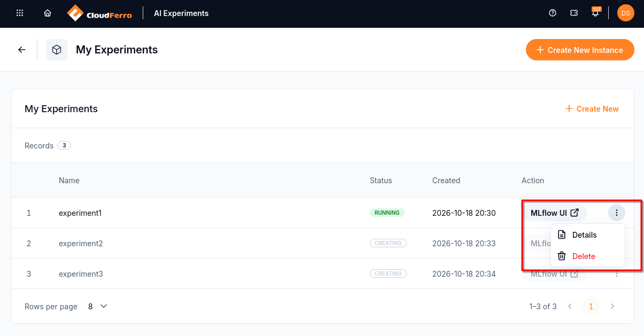Click the Status column header
The width and height of the screenshot is (644, 336).
381,181
